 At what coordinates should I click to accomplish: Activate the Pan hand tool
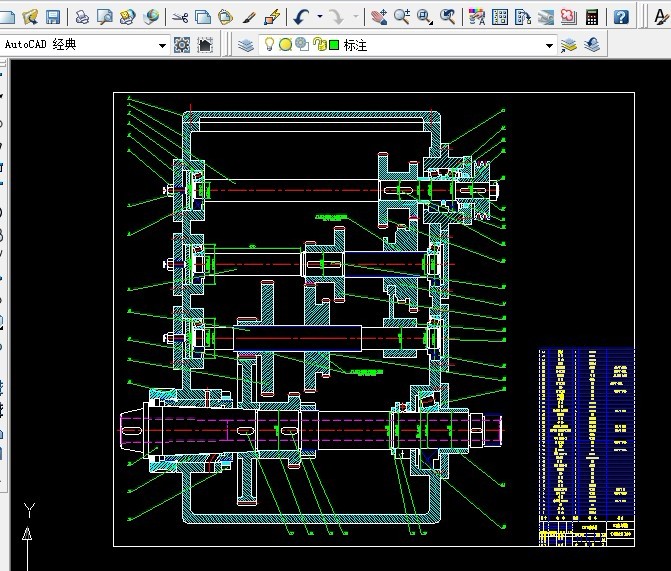pos(379,17)
